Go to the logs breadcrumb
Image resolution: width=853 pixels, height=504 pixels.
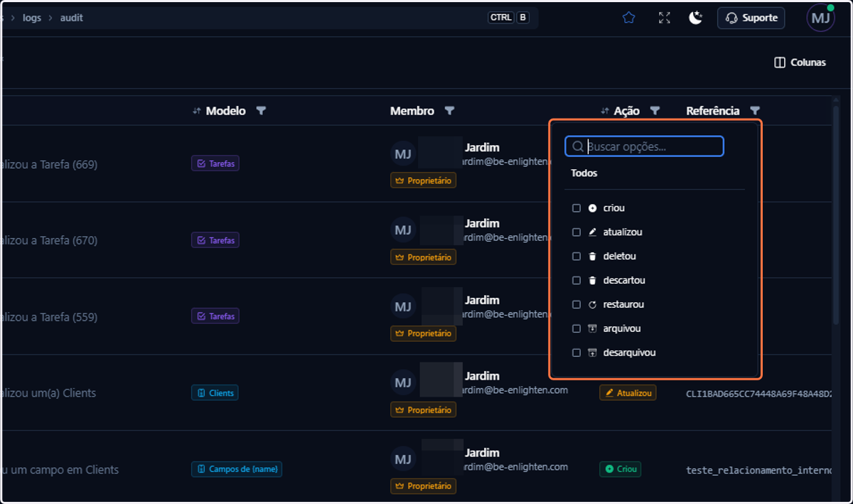(x=32, y=18)
